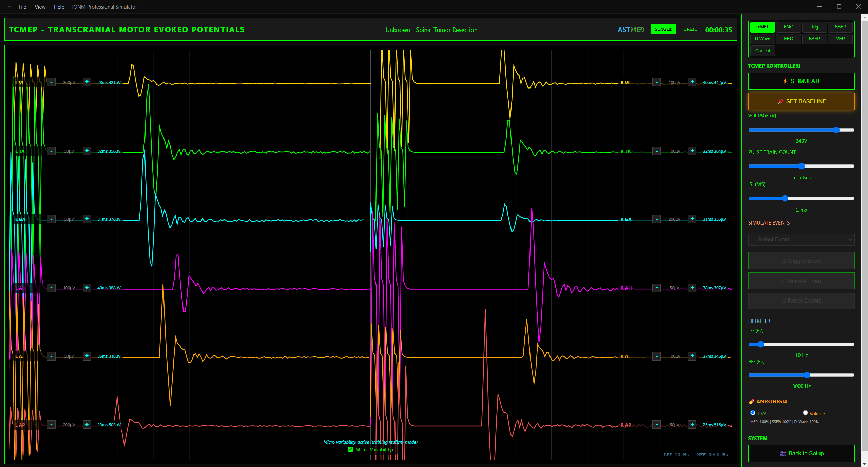This screenshot has width=868, height=467.
Task: Click Back to Setup
Action: coord(801,453)
